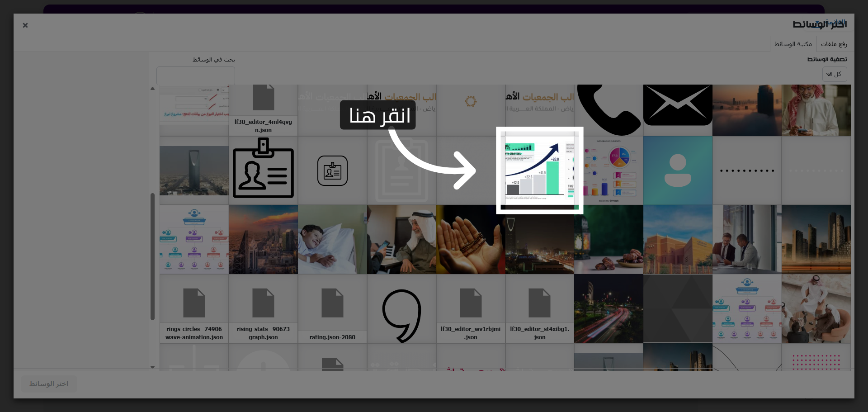Click the اختر الوسائط select button

tap(49, 384)
